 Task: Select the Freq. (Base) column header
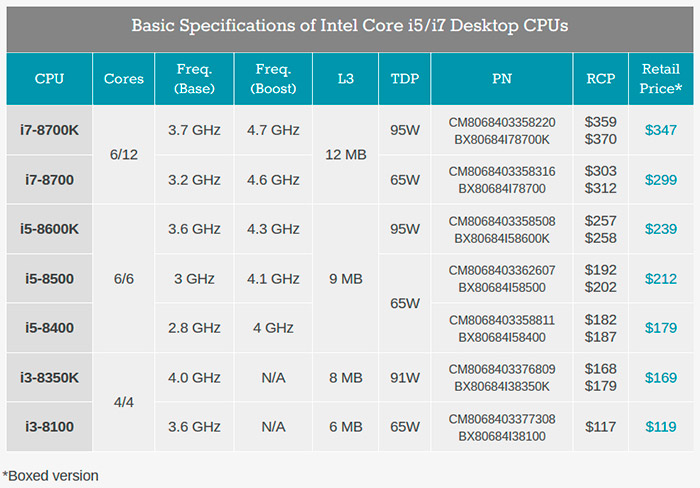(194, 79)
